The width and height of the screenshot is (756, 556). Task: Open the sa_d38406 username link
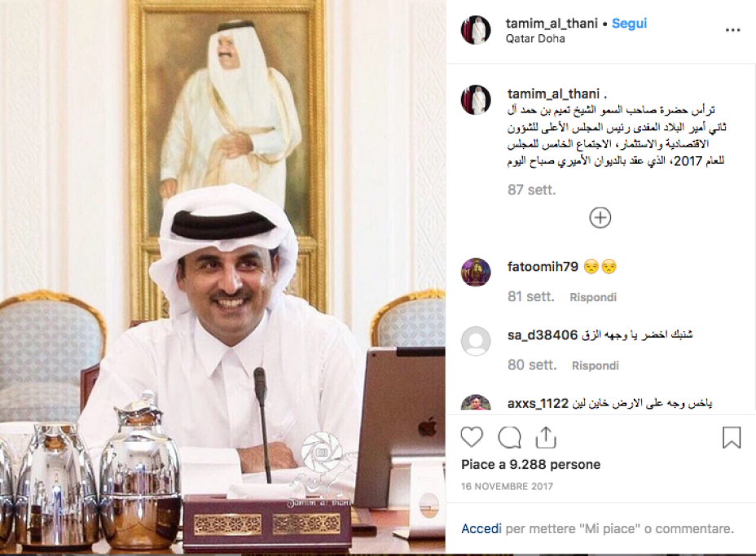coord(543,335)
